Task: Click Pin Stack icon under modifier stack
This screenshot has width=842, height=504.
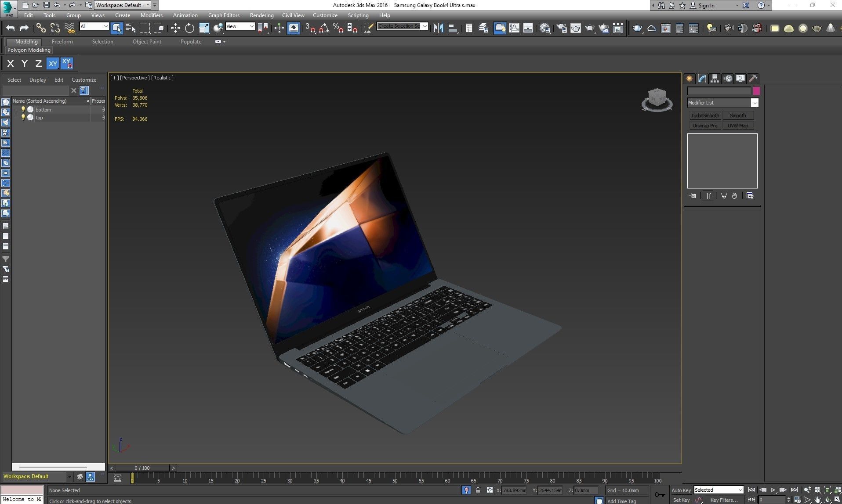Action: (693, 196)
